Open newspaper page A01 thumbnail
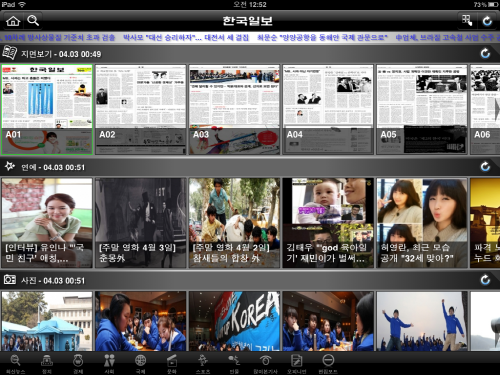Image resolution: width=500 pixels, height=375 pixels. (47, 110)
